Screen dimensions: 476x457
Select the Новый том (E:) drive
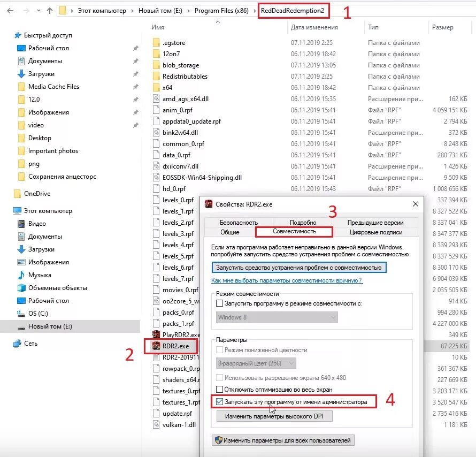[50, 326]
